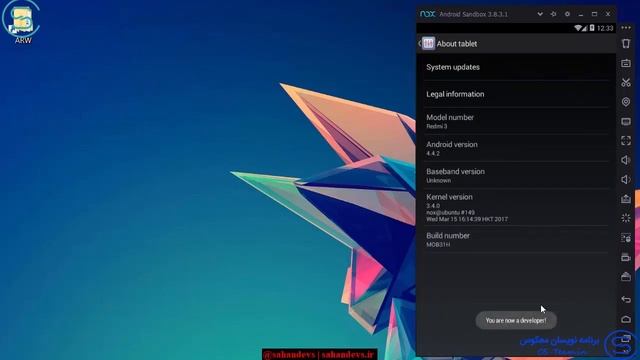Viewport: 640px width, 360px height.
Task: Open Nox system settings gear
Action: pos(567,14)
